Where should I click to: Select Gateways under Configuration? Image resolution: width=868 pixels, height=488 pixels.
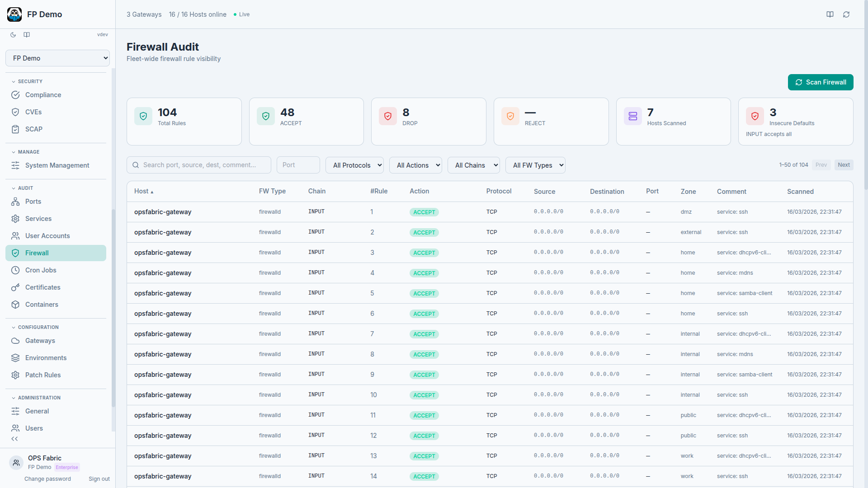pos(40,340)
